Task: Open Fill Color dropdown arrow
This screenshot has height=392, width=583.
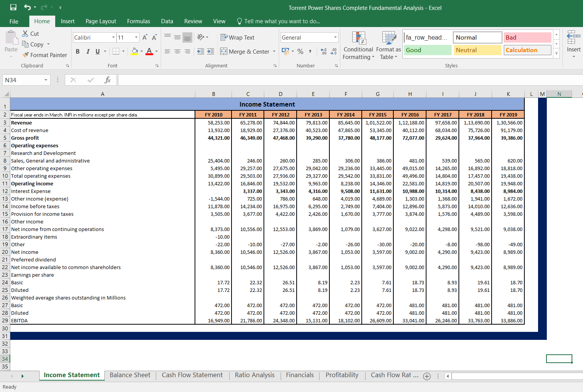Action: click(142, 51)
